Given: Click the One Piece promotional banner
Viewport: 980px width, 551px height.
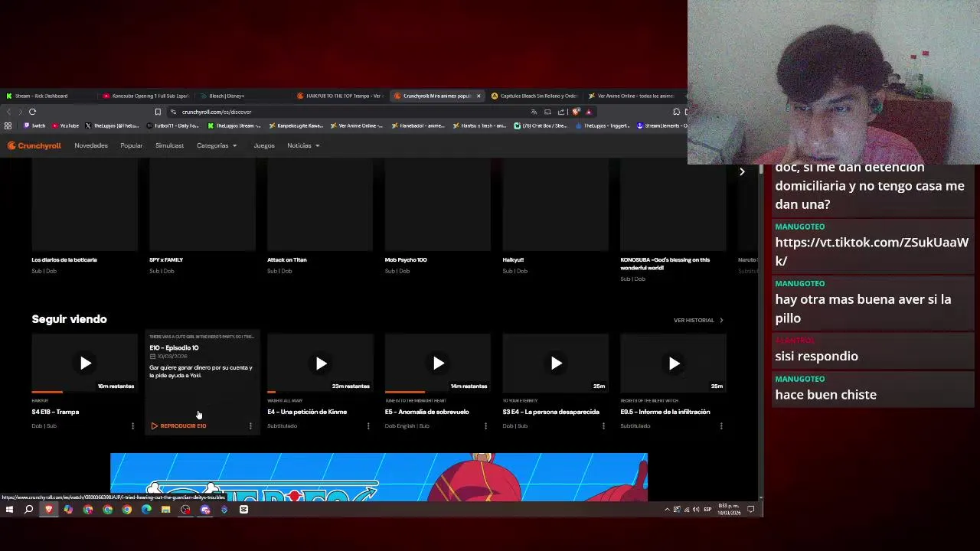Looking at the screenshot, I should coord(379,478).
